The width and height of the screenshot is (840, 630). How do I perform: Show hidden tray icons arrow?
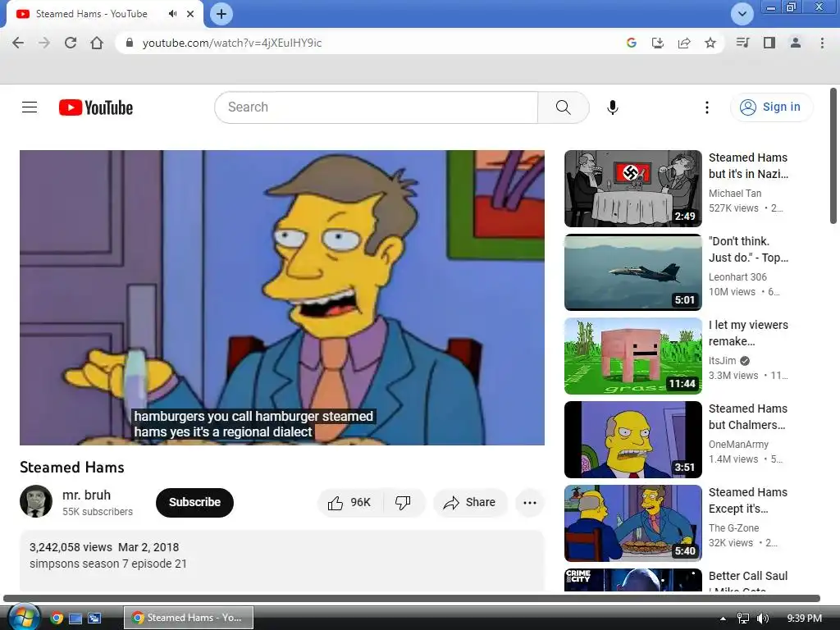point(724,619)
